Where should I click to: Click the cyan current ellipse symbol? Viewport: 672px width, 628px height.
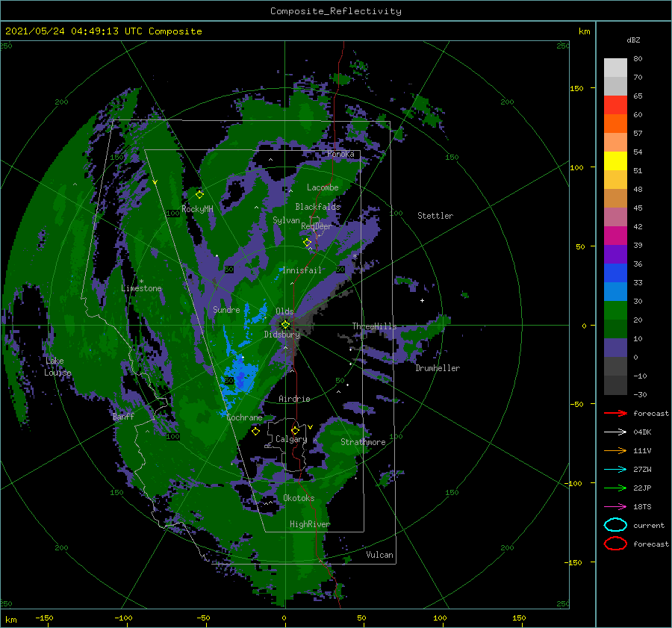point(615,525)
